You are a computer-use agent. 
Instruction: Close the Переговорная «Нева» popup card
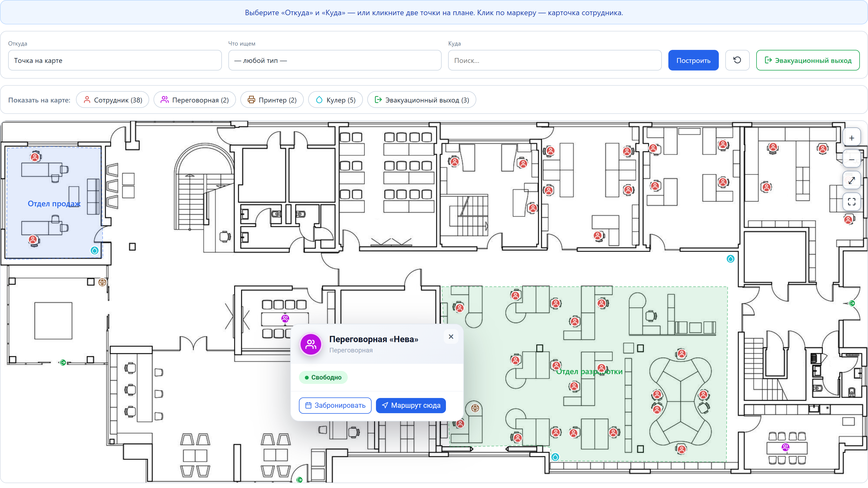pyautogui.click(x=451, y=336)
